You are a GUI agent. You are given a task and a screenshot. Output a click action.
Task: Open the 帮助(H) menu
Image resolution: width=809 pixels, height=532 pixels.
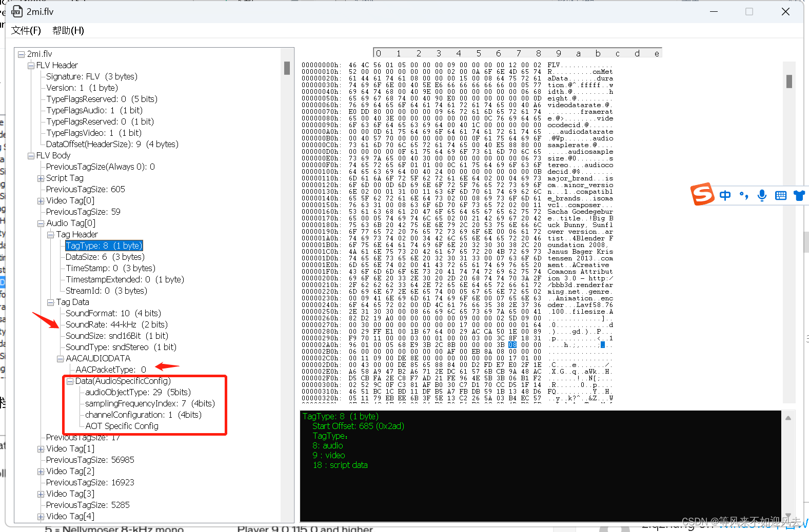(x=68, y=30)
